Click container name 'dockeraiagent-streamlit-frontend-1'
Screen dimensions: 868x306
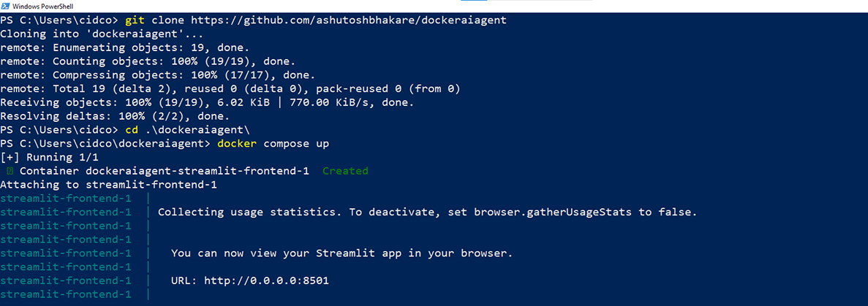point(203,171)
